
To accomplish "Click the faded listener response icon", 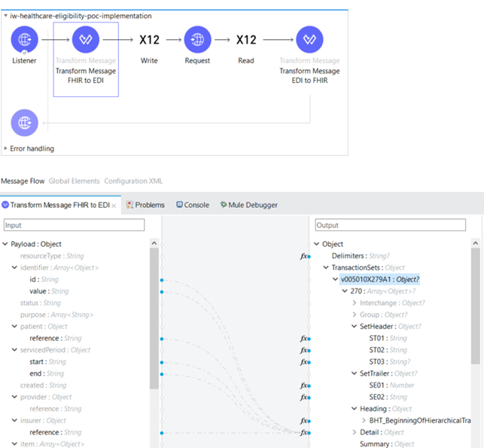I will click(24, 123).
